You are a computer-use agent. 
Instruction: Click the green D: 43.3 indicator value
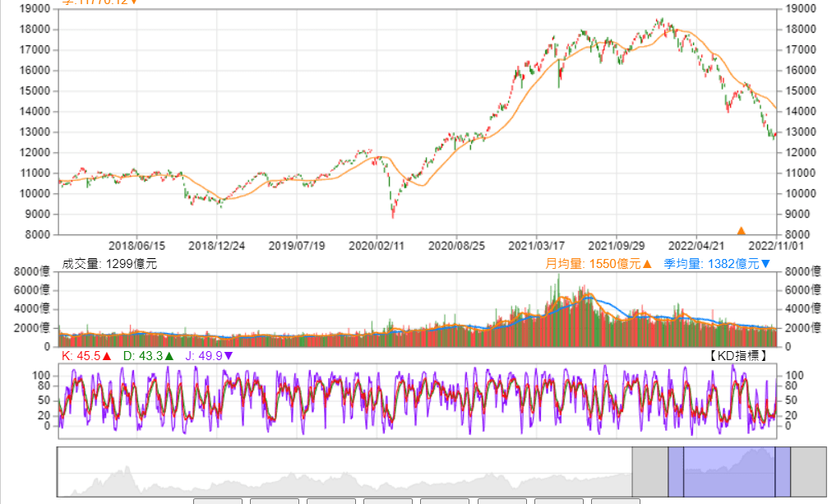tap(148, 356)
